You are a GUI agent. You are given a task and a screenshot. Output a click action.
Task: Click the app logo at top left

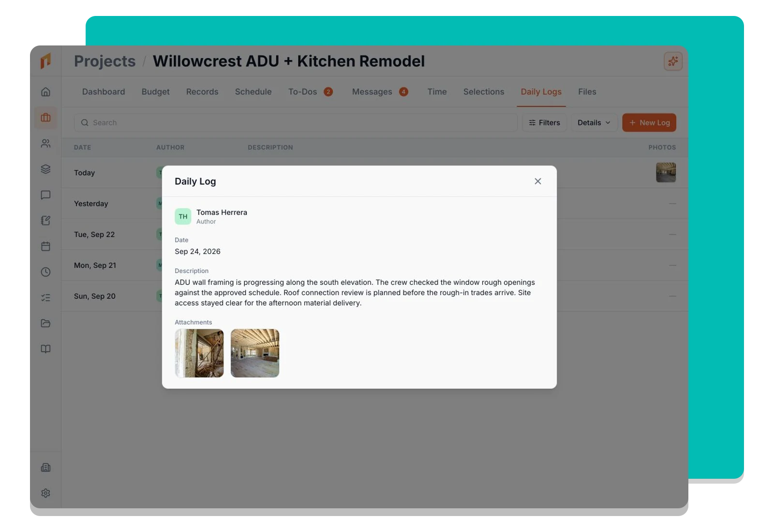tap(45, 61)
